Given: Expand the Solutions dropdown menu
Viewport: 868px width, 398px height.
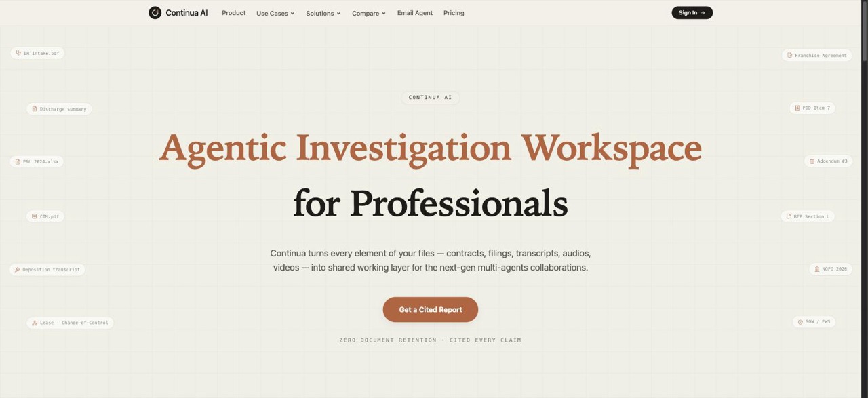Looking at the screenshot, I should (x=323, y=13).
